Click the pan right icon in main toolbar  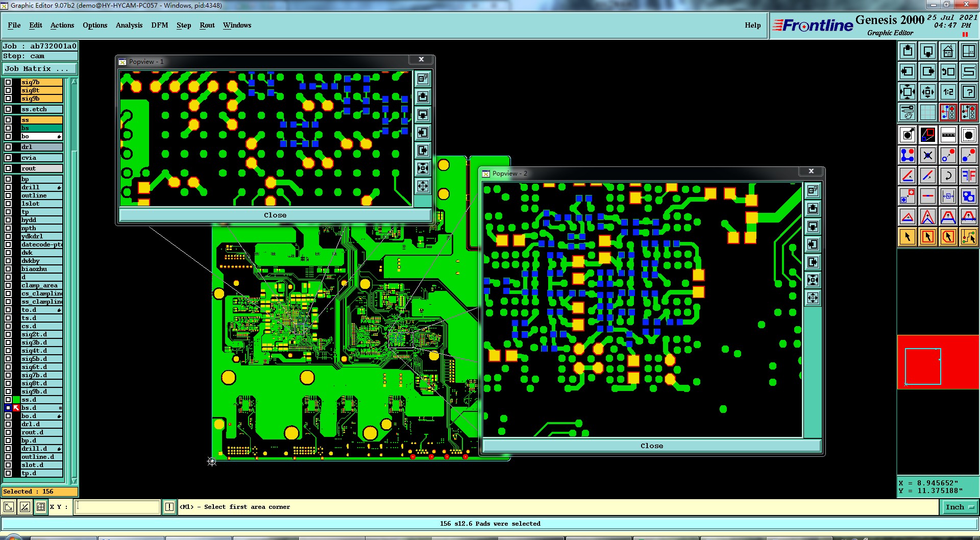928,71
